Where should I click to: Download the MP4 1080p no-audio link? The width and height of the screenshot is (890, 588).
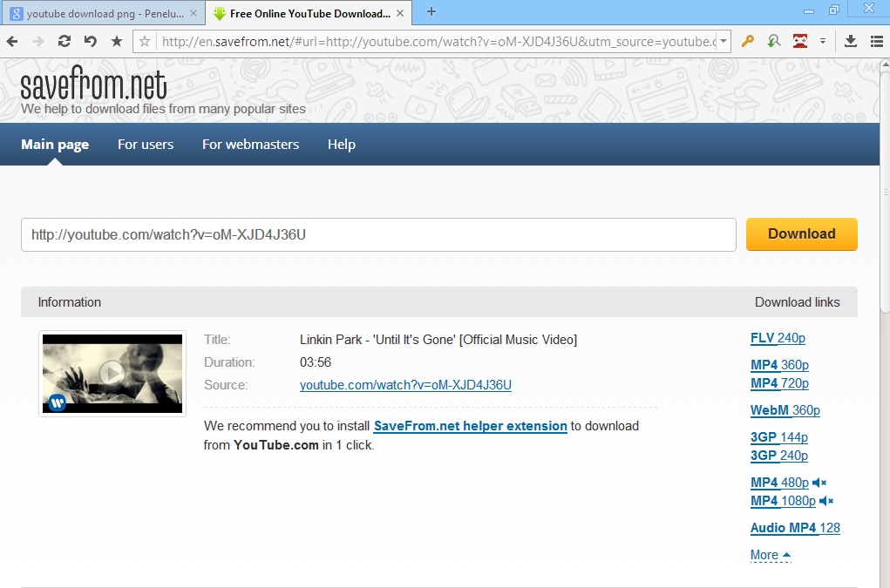click(783, 501)
